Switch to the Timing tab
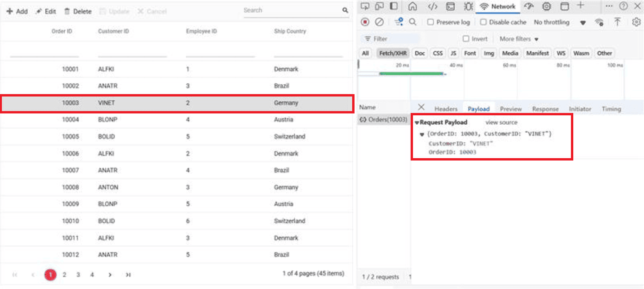 [x=611, y=109]
